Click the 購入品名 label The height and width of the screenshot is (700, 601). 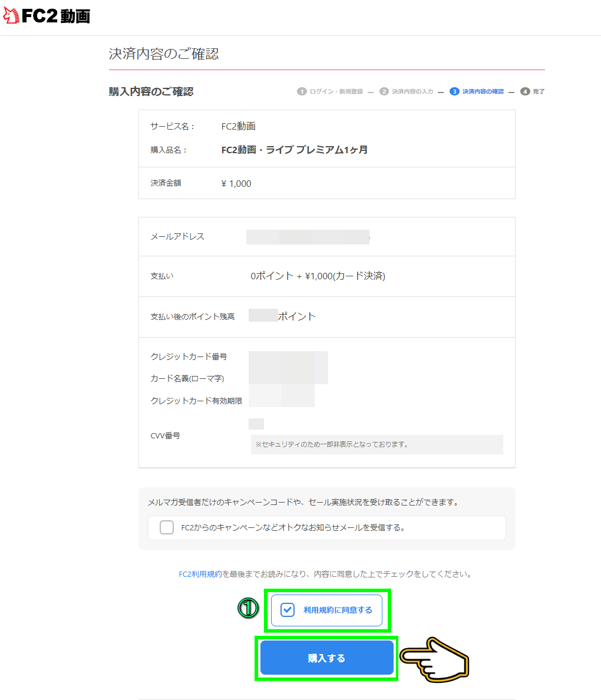click(x=169, y=150)
